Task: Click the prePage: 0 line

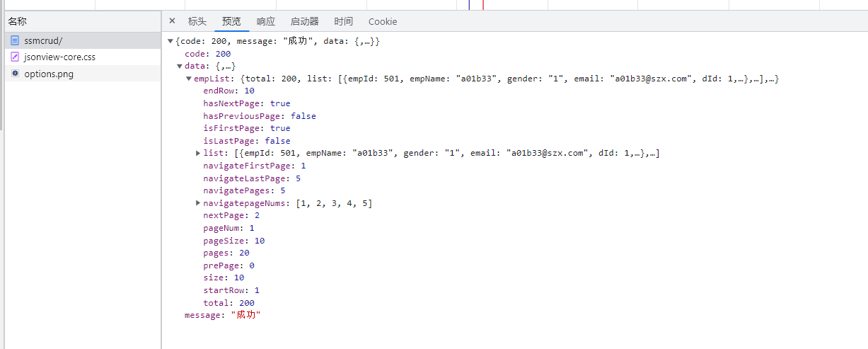Action: pos(228,265)
